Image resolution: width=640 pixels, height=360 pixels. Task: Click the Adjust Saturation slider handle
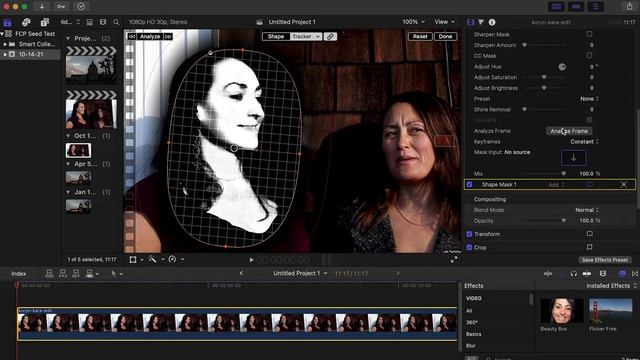pyautogui.click(x=544, y=77)
